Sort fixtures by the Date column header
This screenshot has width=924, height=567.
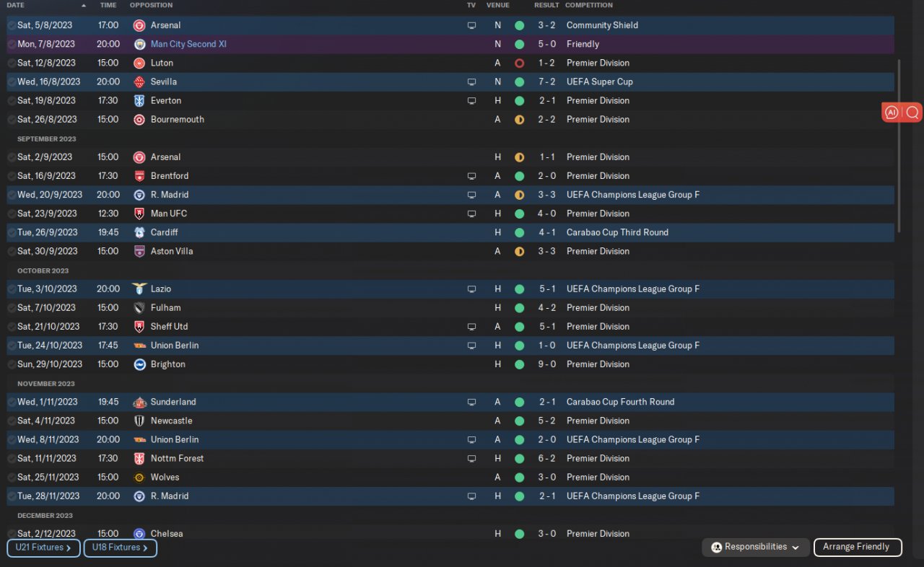pos(15,5)
